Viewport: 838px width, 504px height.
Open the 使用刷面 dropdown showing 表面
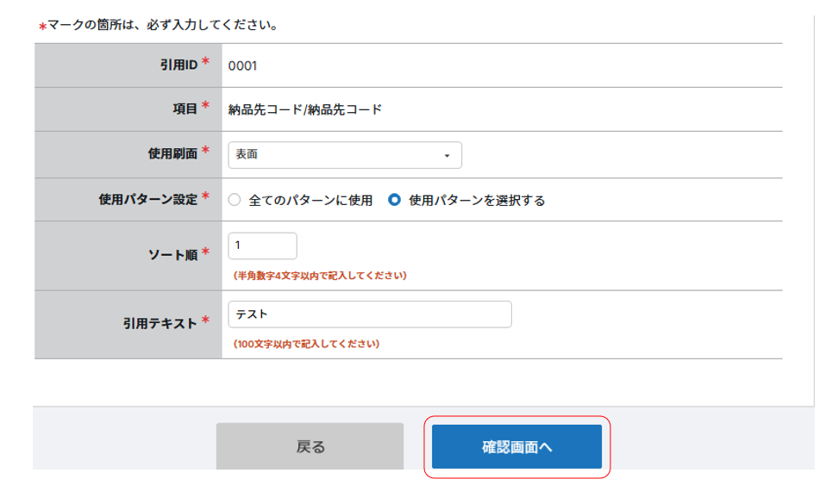(x=344, y=155)
